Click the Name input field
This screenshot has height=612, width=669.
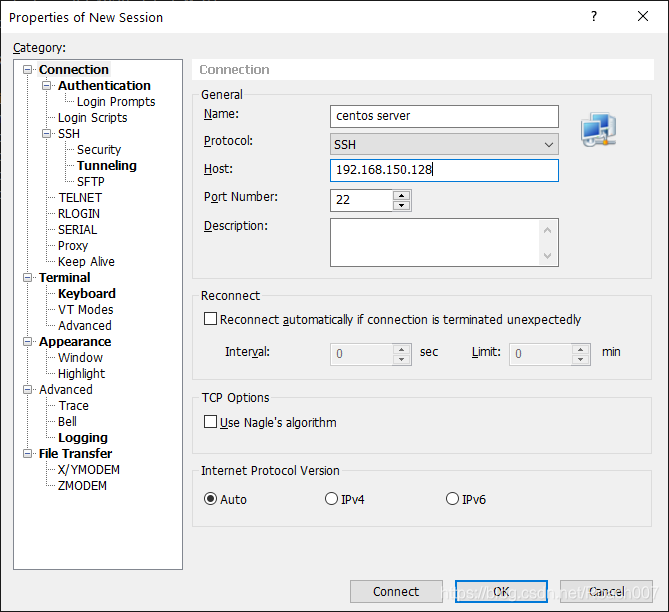[444, 117]
